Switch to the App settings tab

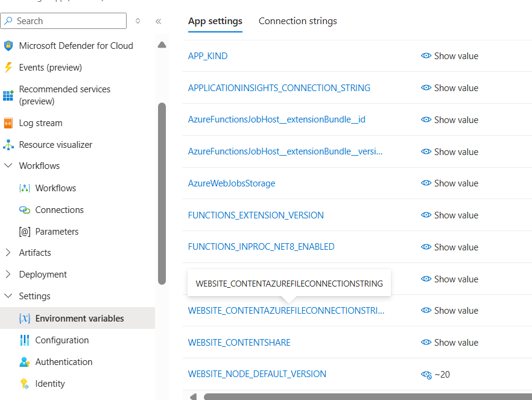click(215, 21)
